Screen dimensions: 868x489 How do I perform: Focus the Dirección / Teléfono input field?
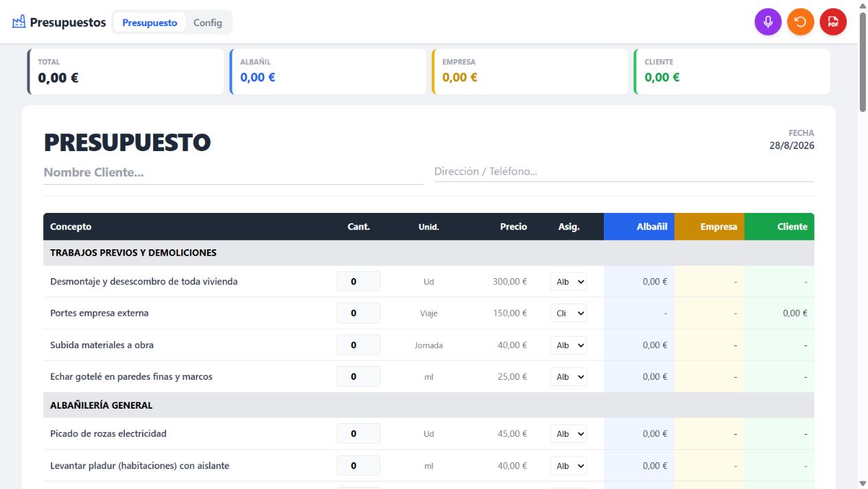(x=624, y=172)
